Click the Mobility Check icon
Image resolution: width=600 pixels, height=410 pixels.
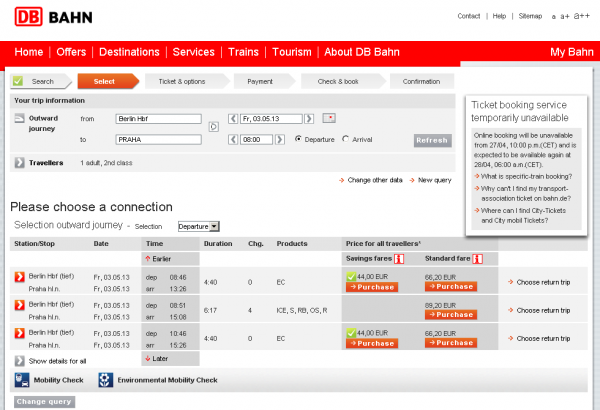pyautogui.click(x=22, y=380)
